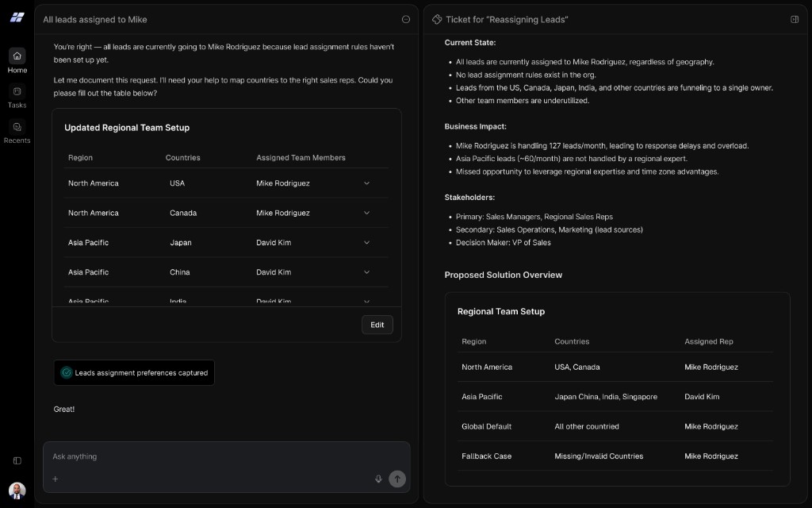Viewport: 812px width, 508px height.
Task: Activate the microphone voice input icon
Action: [378, 479]
